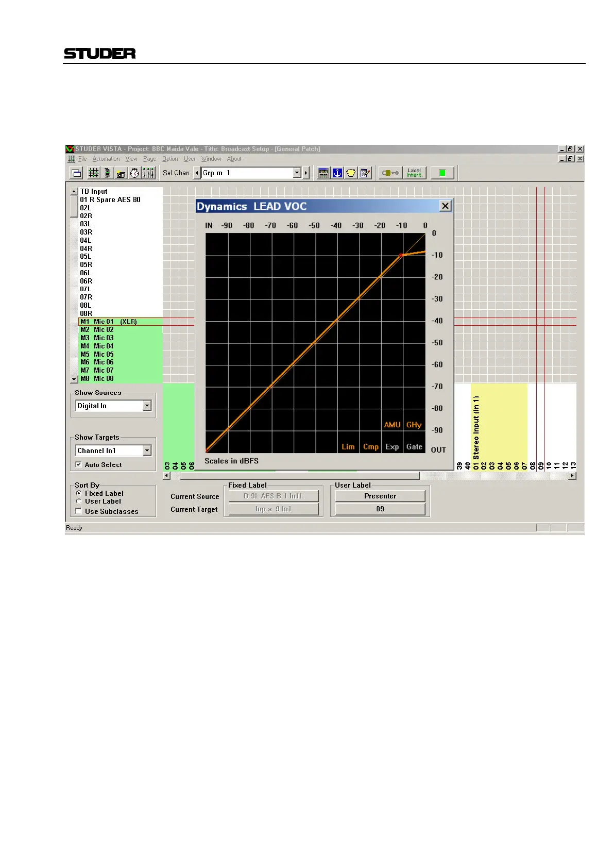
Task: Toggle the Lim curve button
Action: pos(348,447)
